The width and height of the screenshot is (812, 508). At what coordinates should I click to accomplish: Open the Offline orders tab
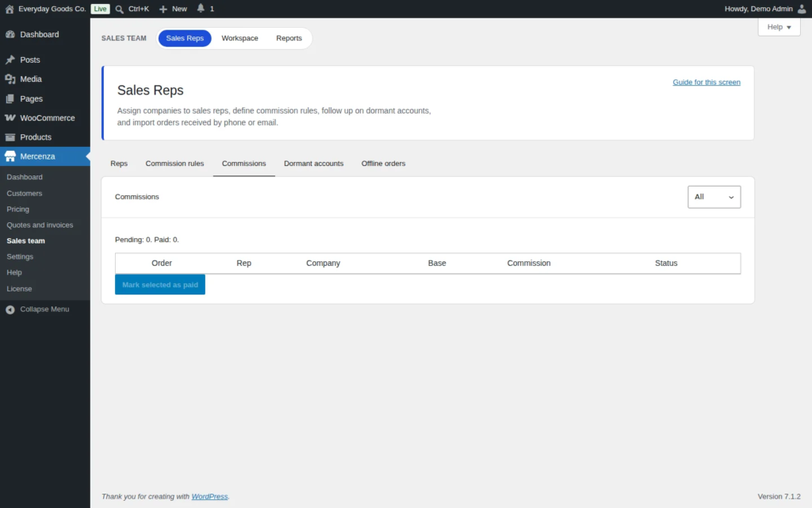(x=383, y=164)
